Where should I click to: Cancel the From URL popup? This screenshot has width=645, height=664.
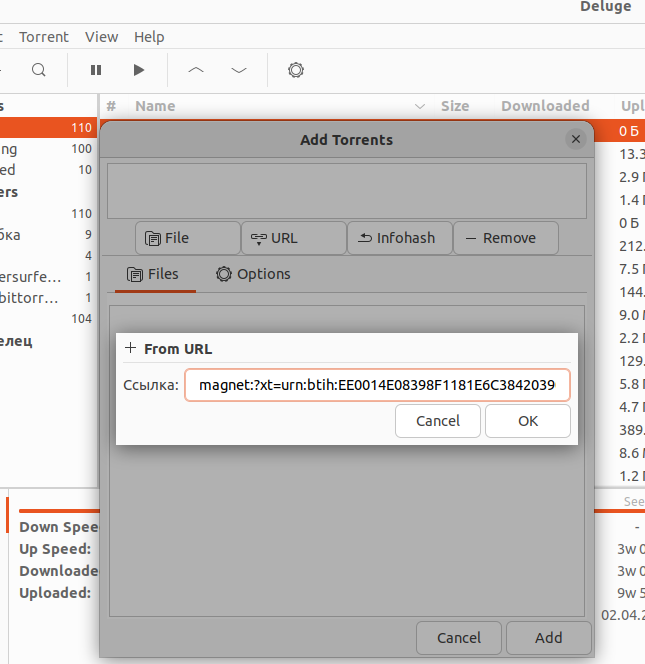(x=438, y=421)
